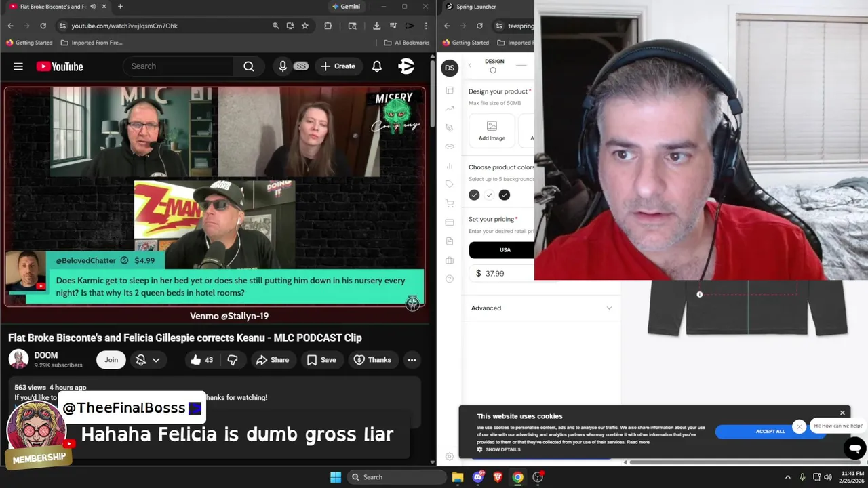This screenshot has height=488, width=868.
Task: Click Add Image upload tile
Action: click(492, 130)
